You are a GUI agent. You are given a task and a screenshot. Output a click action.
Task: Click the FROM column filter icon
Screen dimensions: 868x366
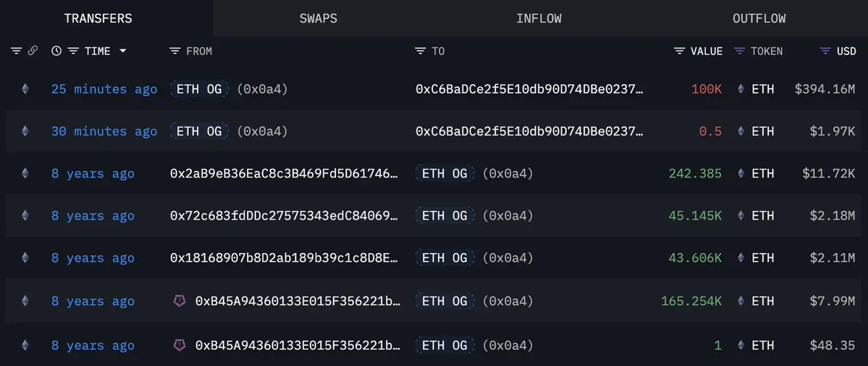[x=175, y=51]
